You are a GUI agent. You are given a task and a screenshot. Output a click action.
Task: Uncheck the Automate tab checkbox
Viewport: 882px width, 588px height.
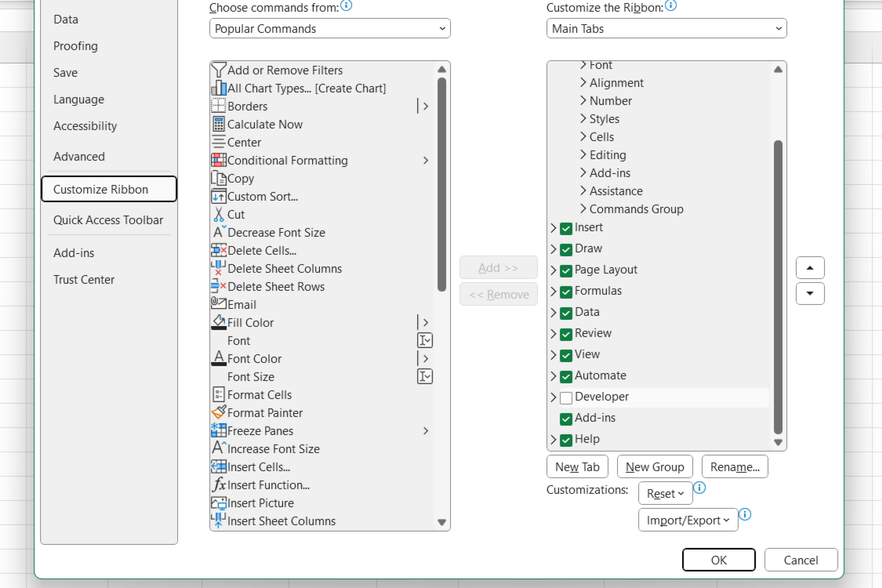point(566,376)
